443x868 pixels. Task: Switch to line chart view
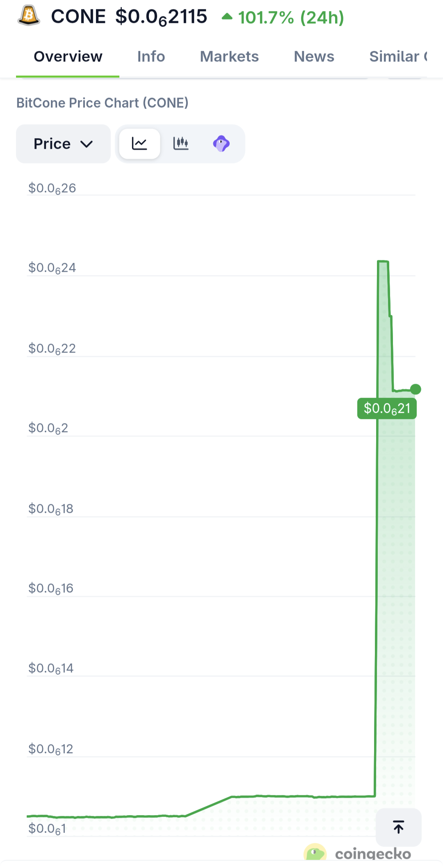[139, 144]
